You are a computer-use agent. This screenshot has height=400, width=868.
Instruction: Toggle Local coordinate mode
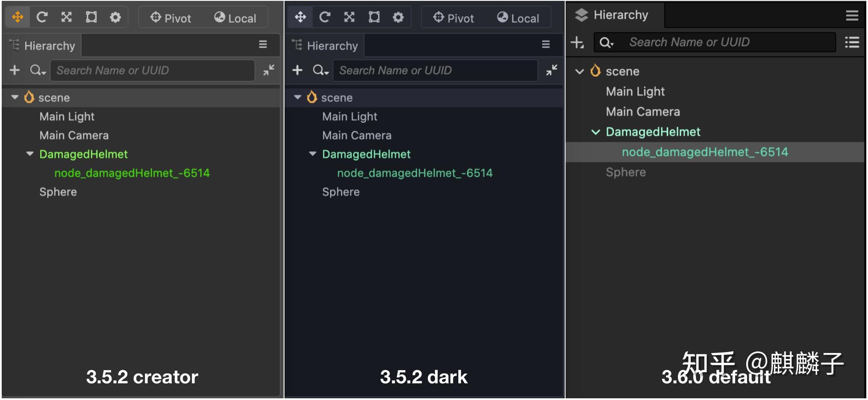pos(235,18)
